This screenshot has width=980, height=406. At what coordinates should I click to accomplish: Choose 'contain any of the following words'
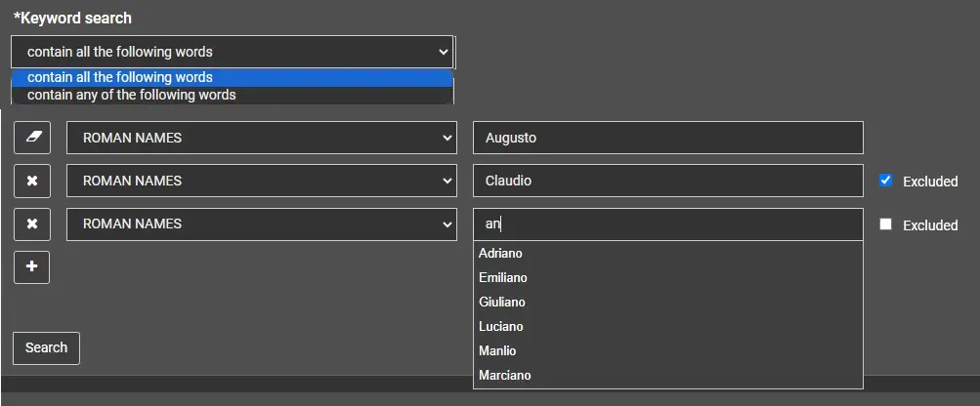[132, 95]
